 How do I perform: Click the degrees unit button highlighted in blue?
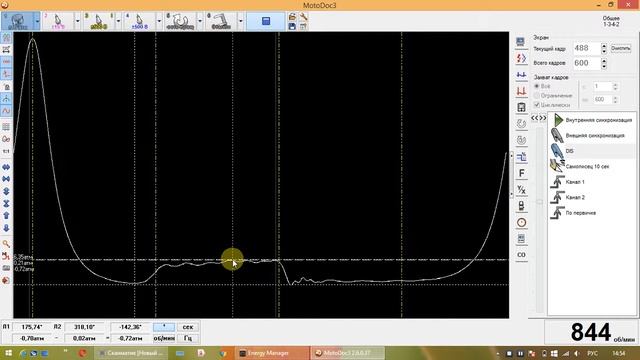pos(164,327)
